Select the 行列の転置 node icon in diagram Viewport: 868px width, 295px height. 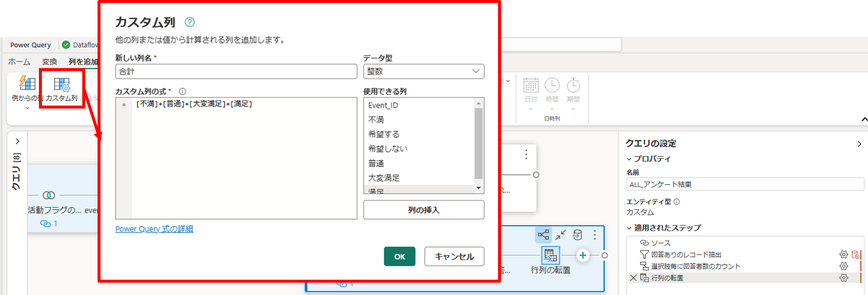pos(550,256)
